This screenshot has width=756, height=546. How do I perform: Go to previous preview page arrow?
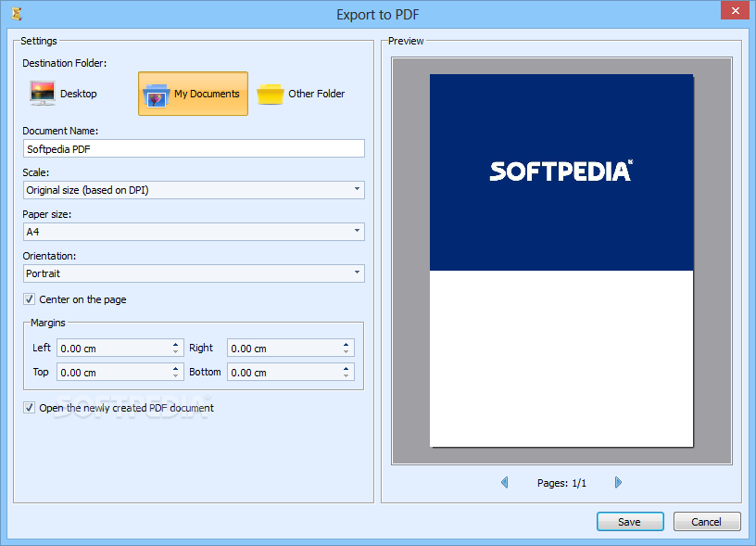pyautogui.click(x=504, y=482)
